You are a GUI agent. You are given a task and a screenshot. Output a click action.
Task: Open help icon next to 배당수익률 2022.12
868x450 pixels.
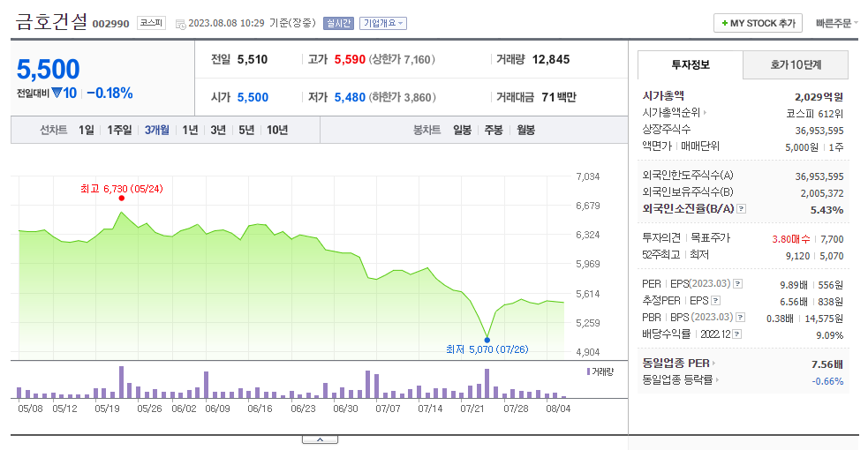(x=737, y=334)
